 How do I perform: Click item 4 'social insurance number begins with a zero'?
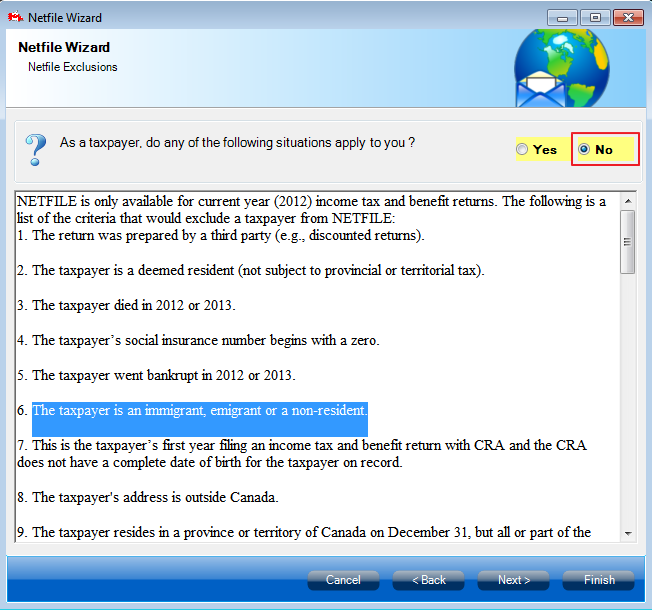pyautogui.click(x=198, y=340)
